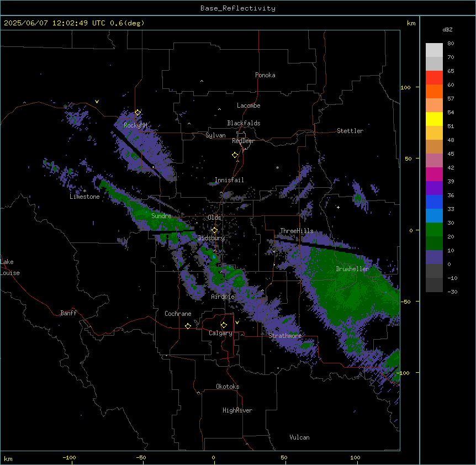
Task: Click the yellow diamond marker south of RedDeer
Action: [235, 155]
